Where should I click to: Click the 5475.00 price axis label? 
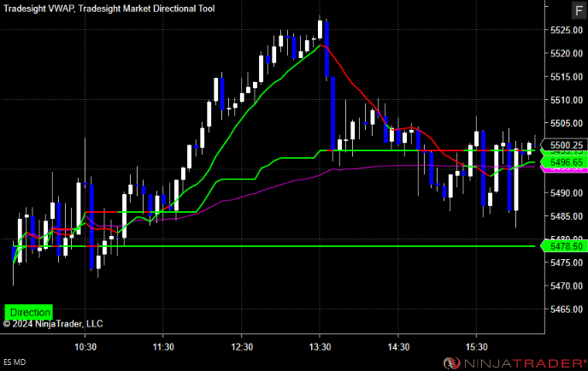[567, 262]
